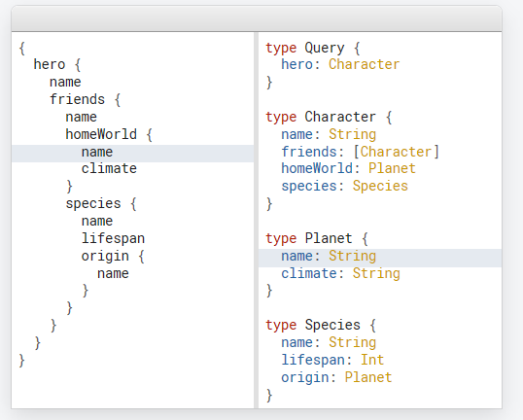The height and width of the screenshot is (420, 523).
Task: Click Planet type next to origin
Action: (x=368, y=377)
